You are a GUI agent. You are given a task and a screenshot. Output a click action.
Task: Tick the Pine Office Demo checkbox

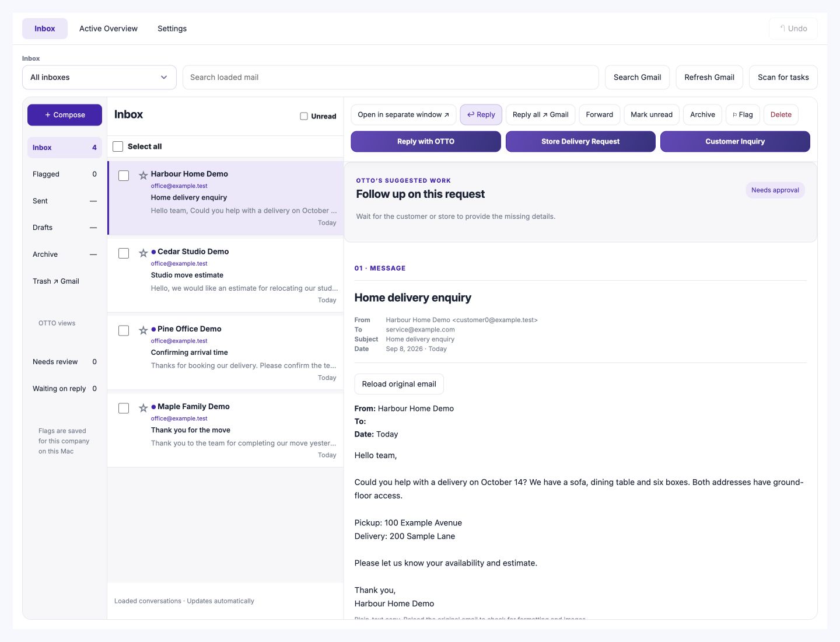tap(124, 330)
